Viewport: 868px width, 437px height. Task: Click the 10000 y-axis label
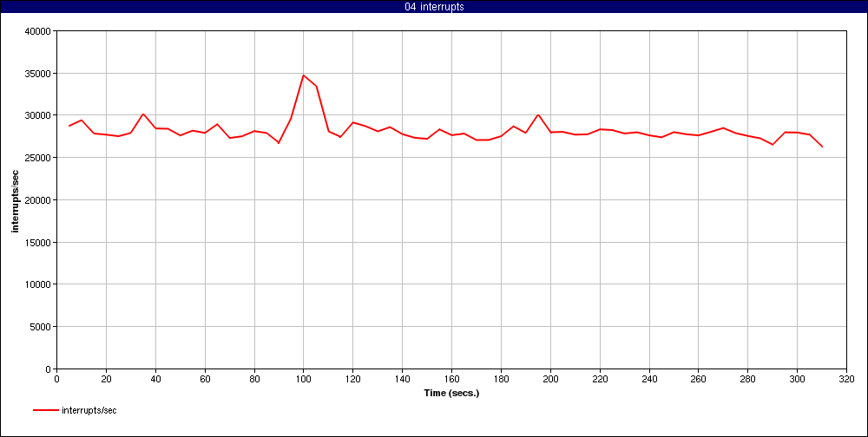click(x=38, y=284)
